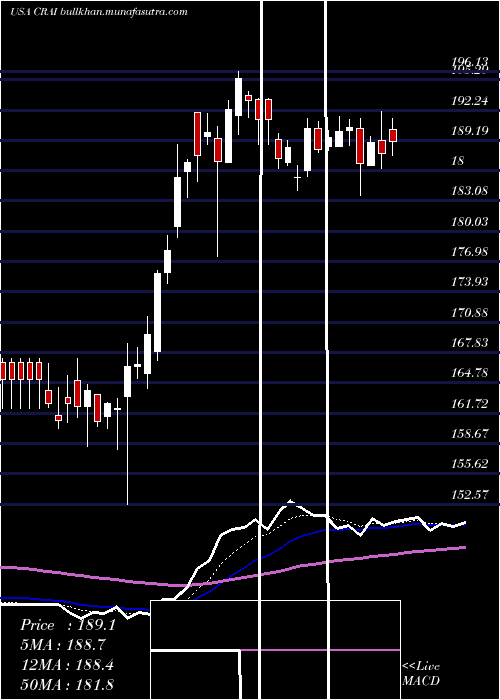
Task: Click the tallest white candle at the chart peak
Action: (x=238, y=97)
